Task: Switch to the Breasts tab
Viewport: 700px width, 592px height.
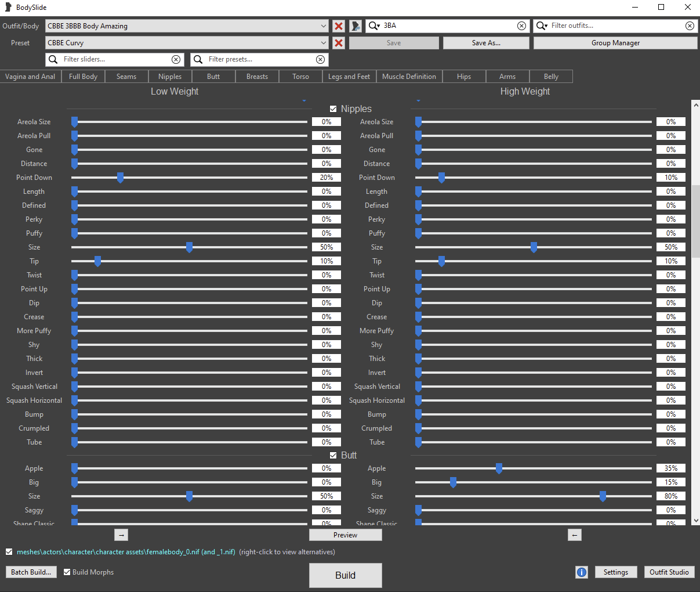Action: pos(257,77)
